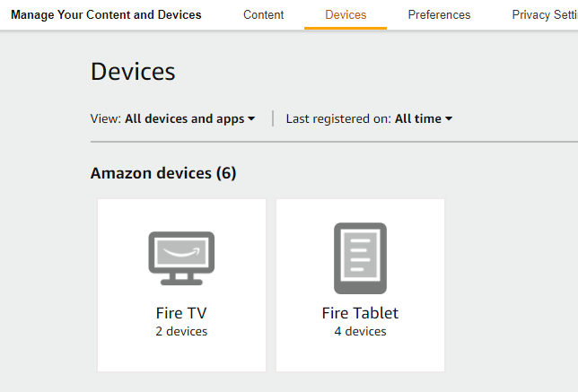Click the 2 devices count text
Viewport: 578px width, 392px height.
click(181, 332)
